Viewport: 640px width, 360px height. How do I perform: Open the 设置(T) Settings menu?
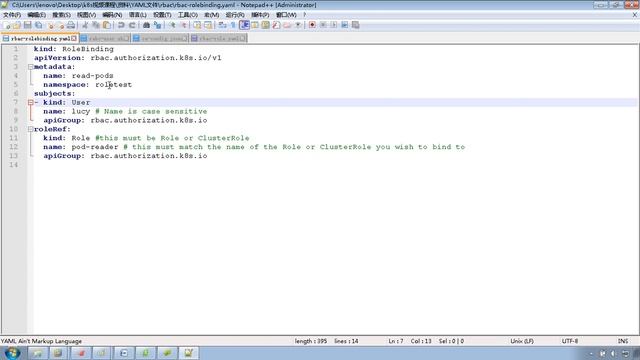(x=162, y=15)
